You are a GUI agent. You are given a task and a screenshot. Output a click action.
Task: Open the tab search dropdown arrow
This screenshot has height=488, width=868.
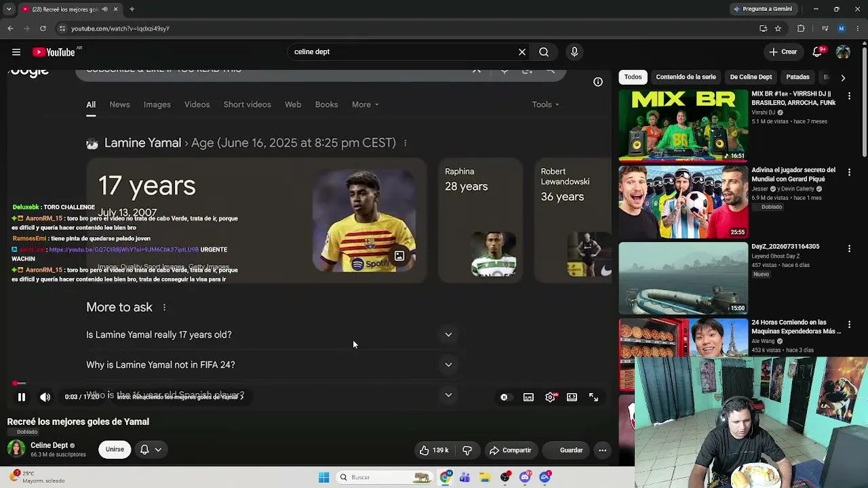click(x=9, y=9)
